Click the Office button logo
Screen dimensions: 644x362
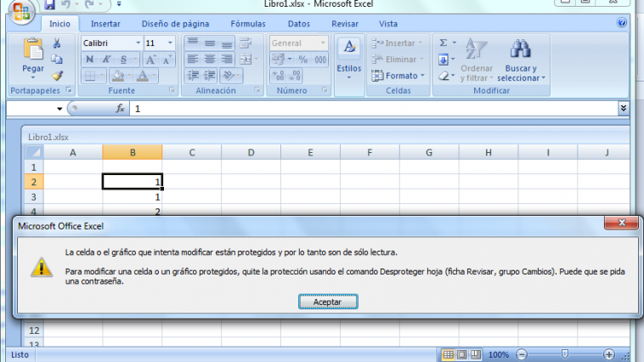(x=21, y=11)
